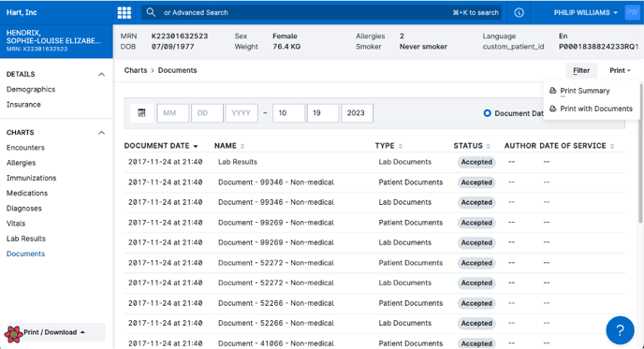Click the search magnifier icon
The image size is (644, 349).
151,12
